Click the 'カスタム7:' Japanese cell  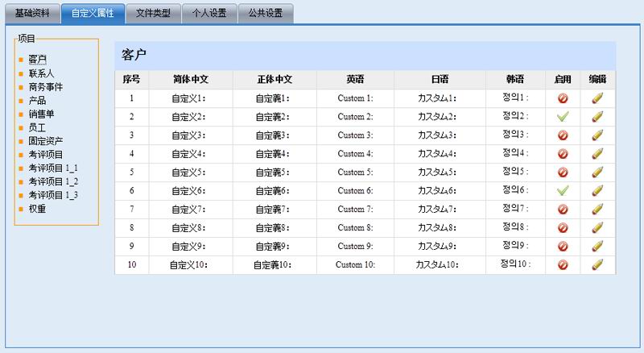[x=440, y=210]
